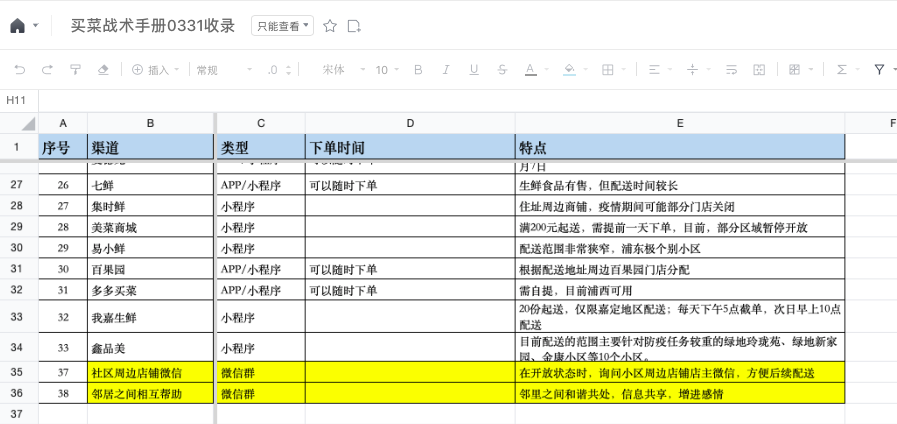The width and height of the screenshot is (897, 424).
Task: Click the 我嘉生鲜 cell
Action: coord(150,317)
